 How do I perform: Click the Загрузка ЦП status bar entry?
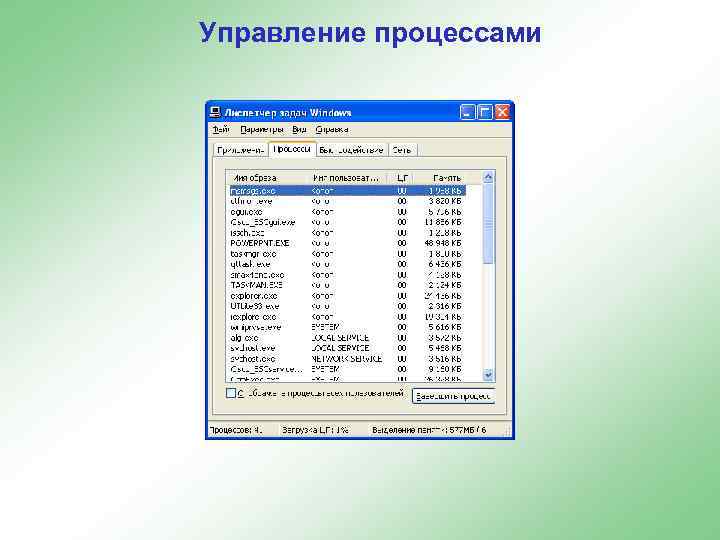315,430
